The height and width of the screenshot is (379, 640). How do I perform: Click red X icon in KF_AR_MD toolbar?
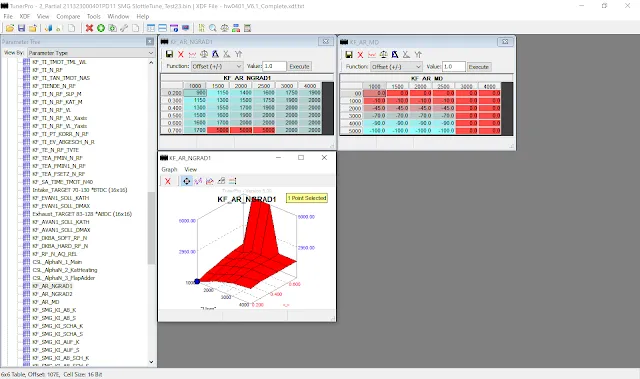click(360, 54)
